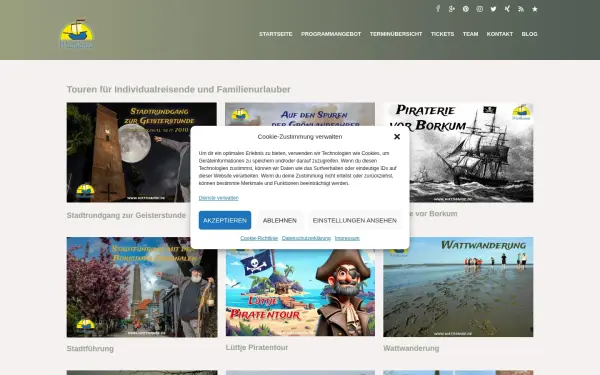The image size is (600, 375).
Task: Open the Cookie-Richtlinie link
Action: pyautogui.click(x=259, y=238)
